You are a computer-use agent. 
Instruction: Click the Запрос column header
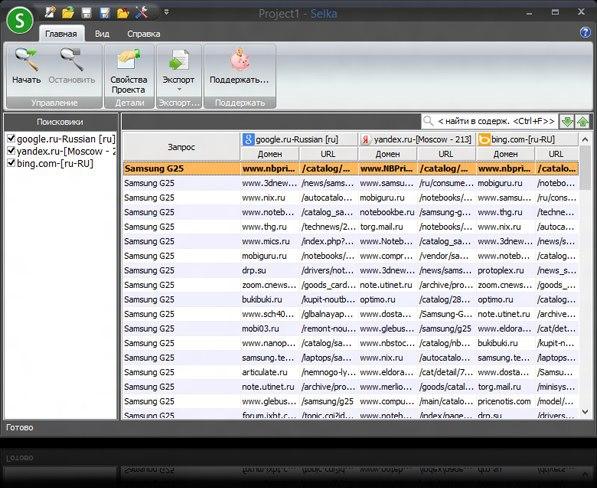[181, 147]
